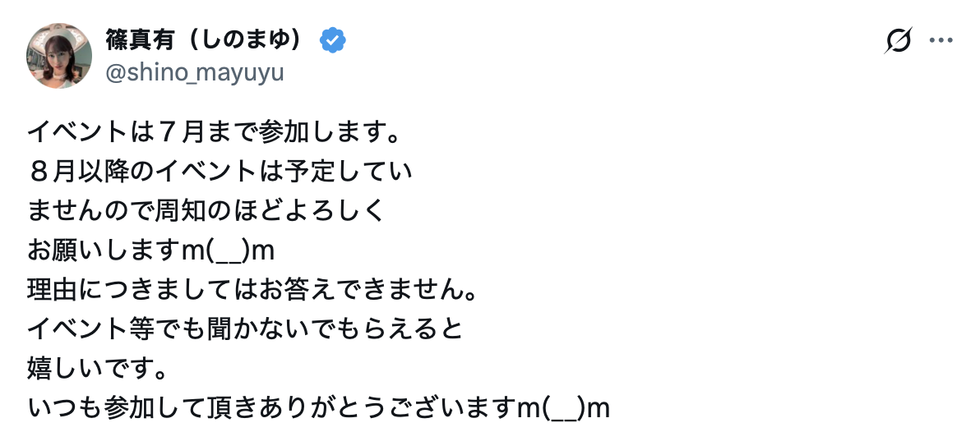Screen dimensions: 980x432
Task: Click the line "イベント等でも聞かないでもらえると"
Action: coord(246,329)
